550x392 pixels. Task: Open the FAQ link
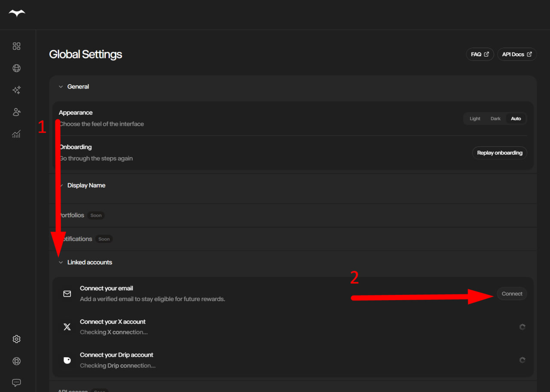click(x=480, y=55)
